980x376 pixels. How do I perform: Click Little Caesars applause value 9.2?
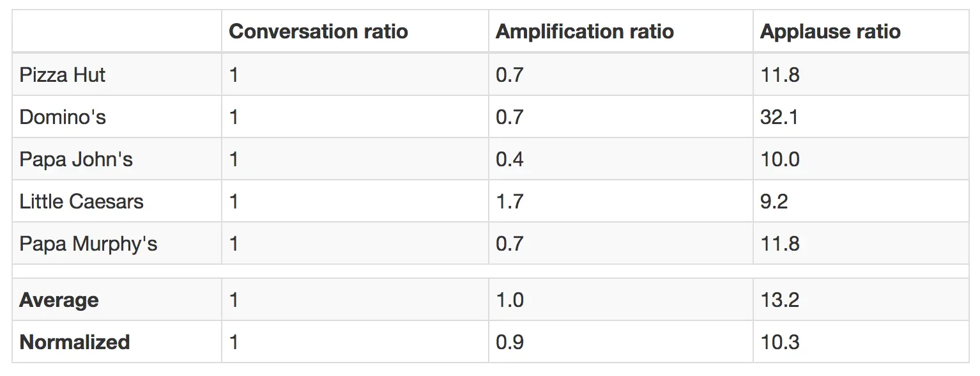click(x=774, y=201)
